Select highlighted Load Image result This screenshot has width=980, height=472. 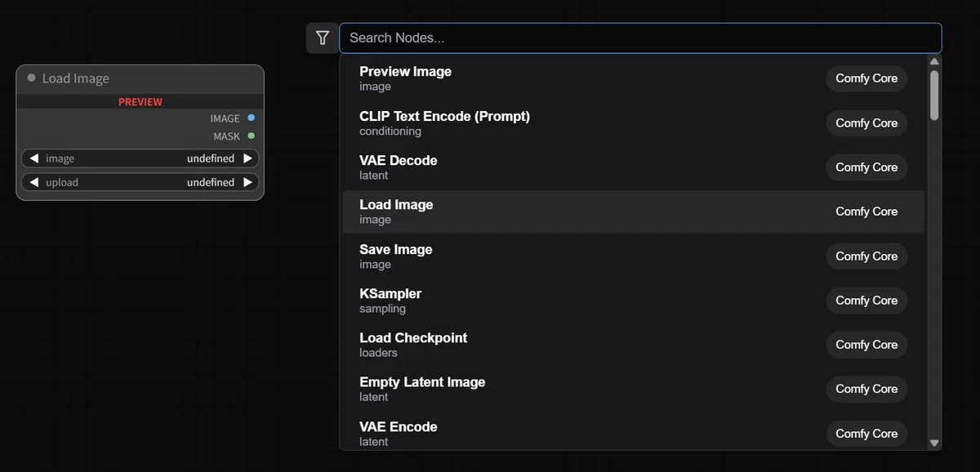pos(633,212)
